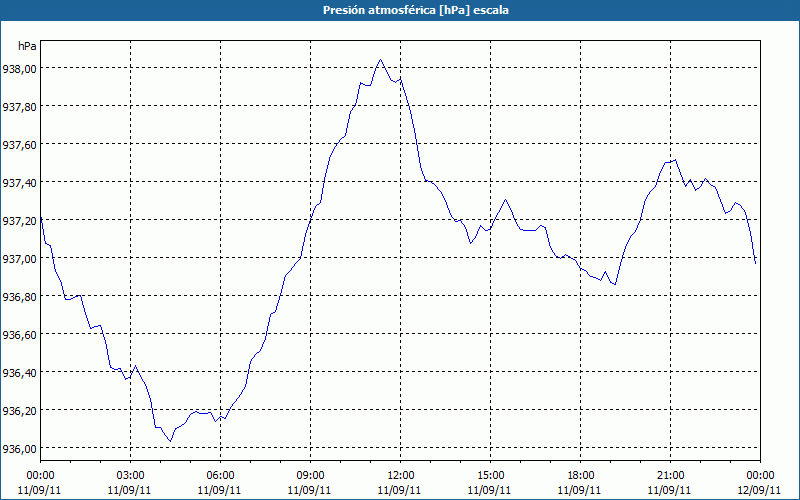Select the 936,20 y-axis label
The image size is (800, 500).
click(x=19, y=410)
